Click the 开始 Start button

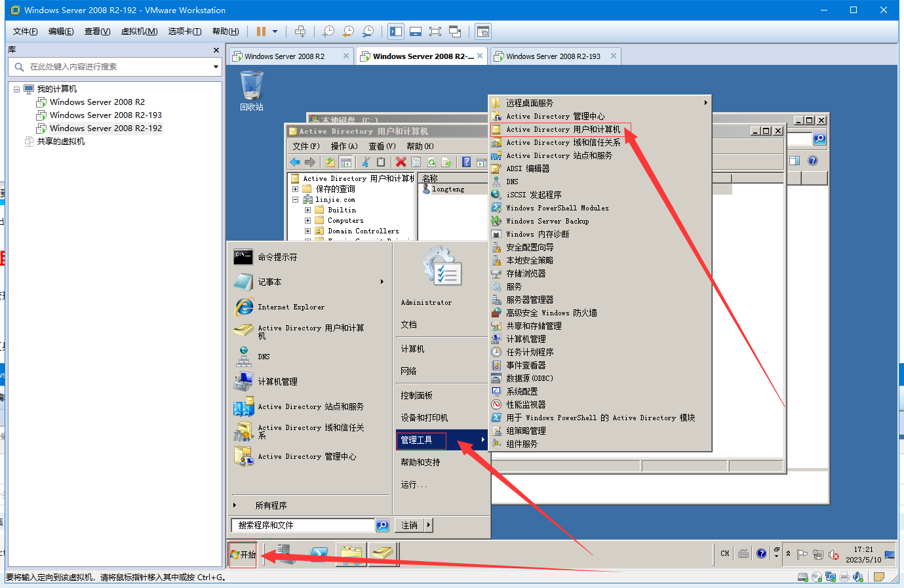click(x=243, y=555)
